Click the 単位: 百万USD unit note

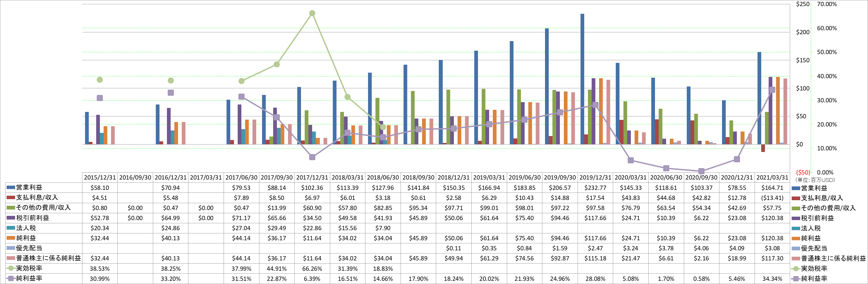(815, 180)
